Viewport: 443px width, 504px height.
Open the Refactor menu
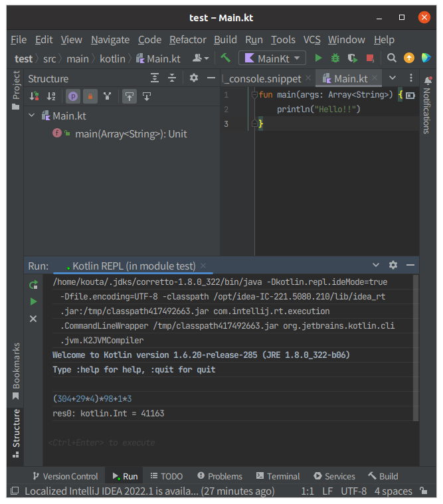tap(188, 40)
